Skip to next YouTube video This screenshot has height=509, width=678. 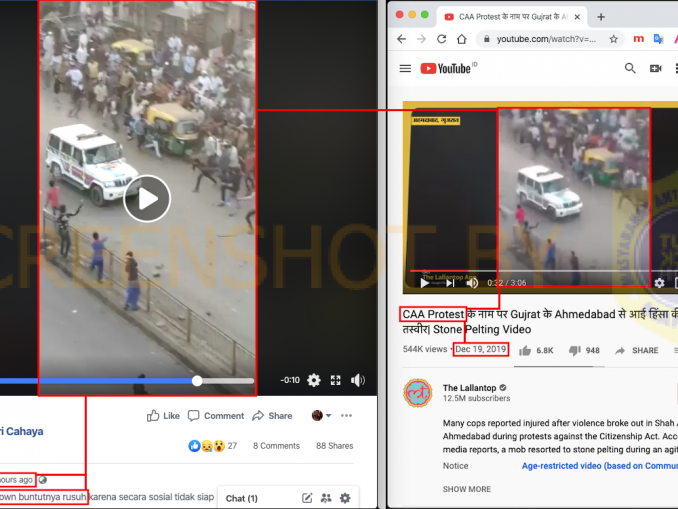450,283
